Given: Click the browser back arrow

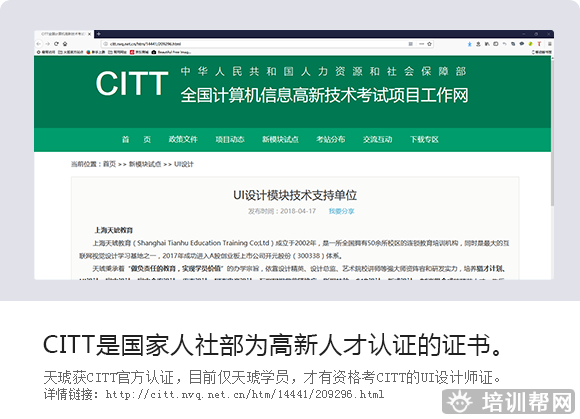Looking at the screenshot, I should (39, 44).
